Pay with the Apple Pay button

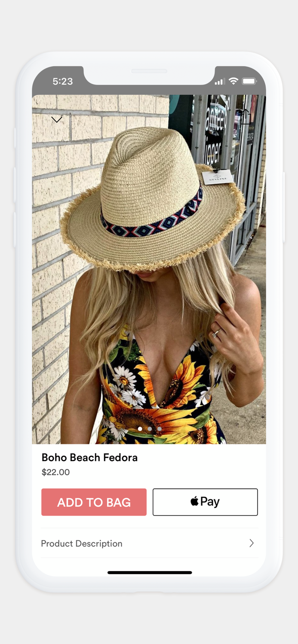coord(205,502)
